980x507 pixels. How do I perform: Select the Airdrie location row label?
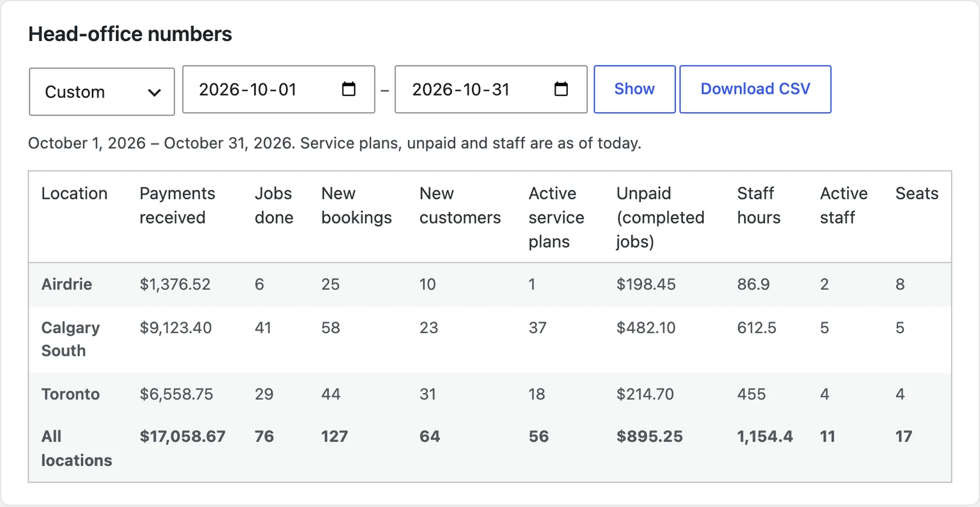pyautogui.click(x=67, y=284)
